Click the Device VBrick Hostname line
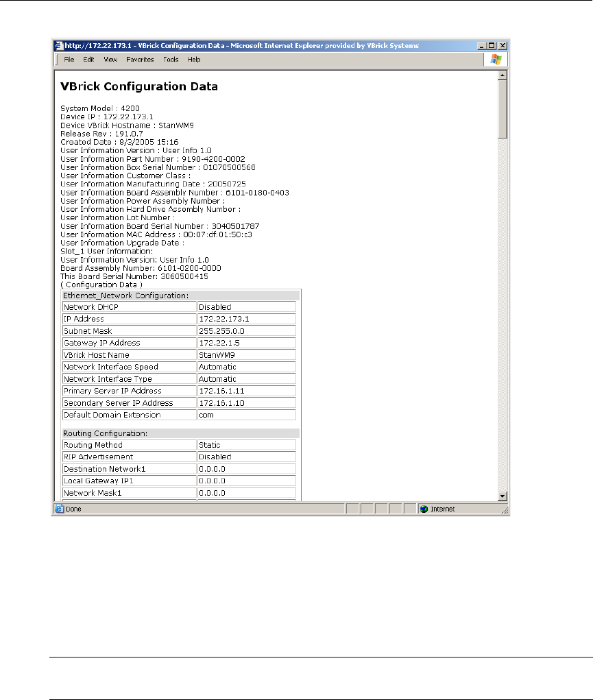 [128, 125]
